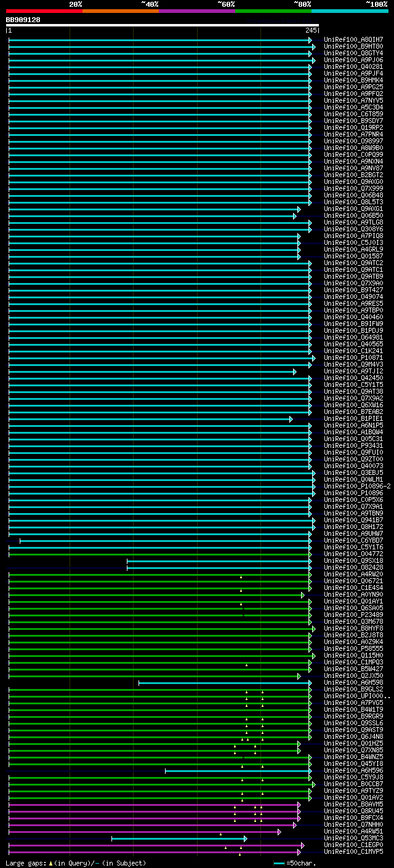Click the orange ~40% legend segment
The width and height of the screenshot is (394, 868).
pos(121,10)
